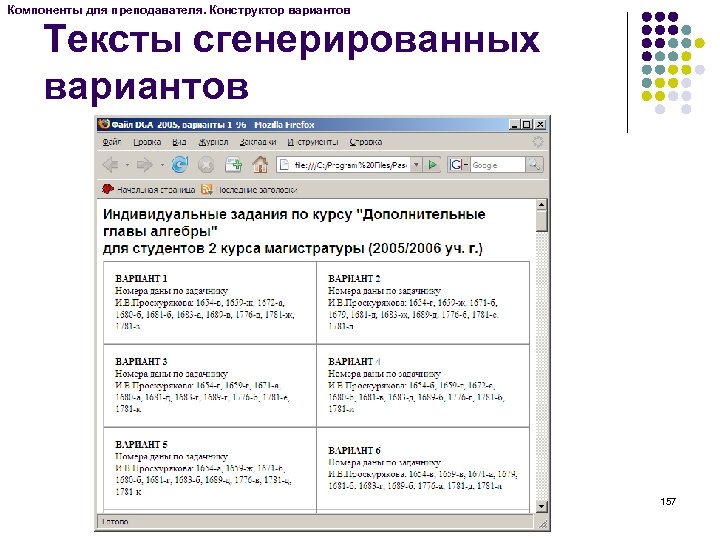This screenshot has width=720, height=540.
Task: Go back with the Back arrow button
Action: click(111, 164)
